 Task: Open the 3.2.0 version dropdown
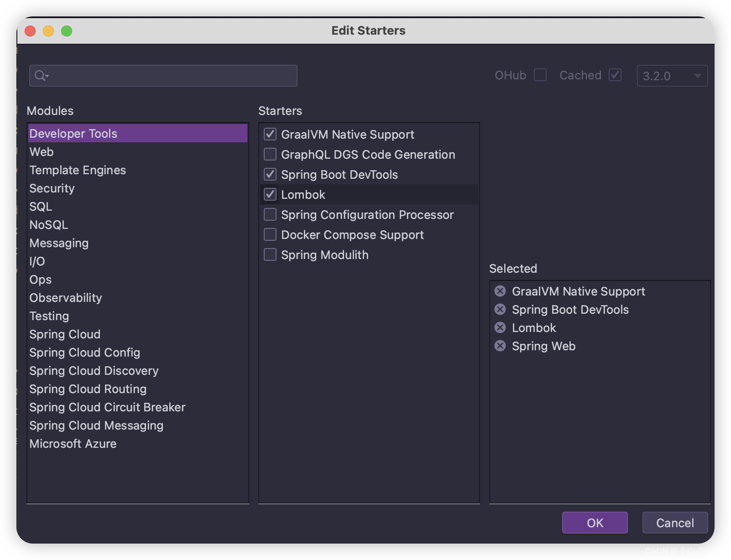(x=672, y=76)
